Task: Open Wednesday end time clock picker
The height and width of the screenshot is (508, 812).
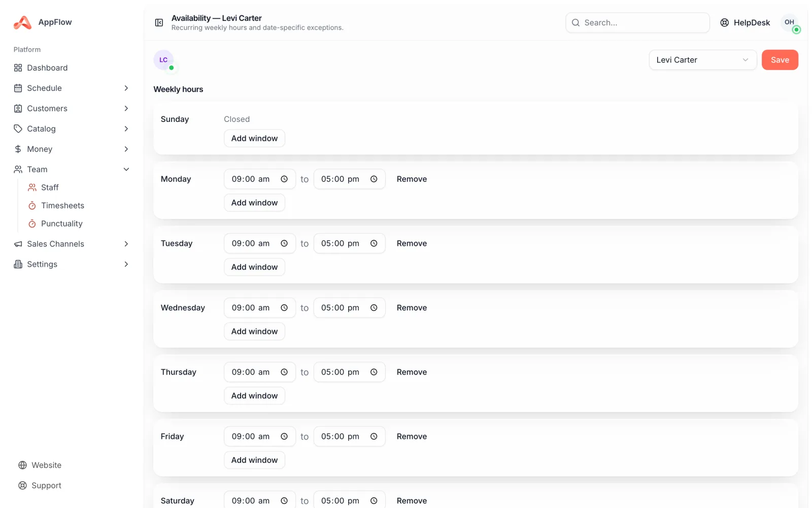Action: pos(374,308)
